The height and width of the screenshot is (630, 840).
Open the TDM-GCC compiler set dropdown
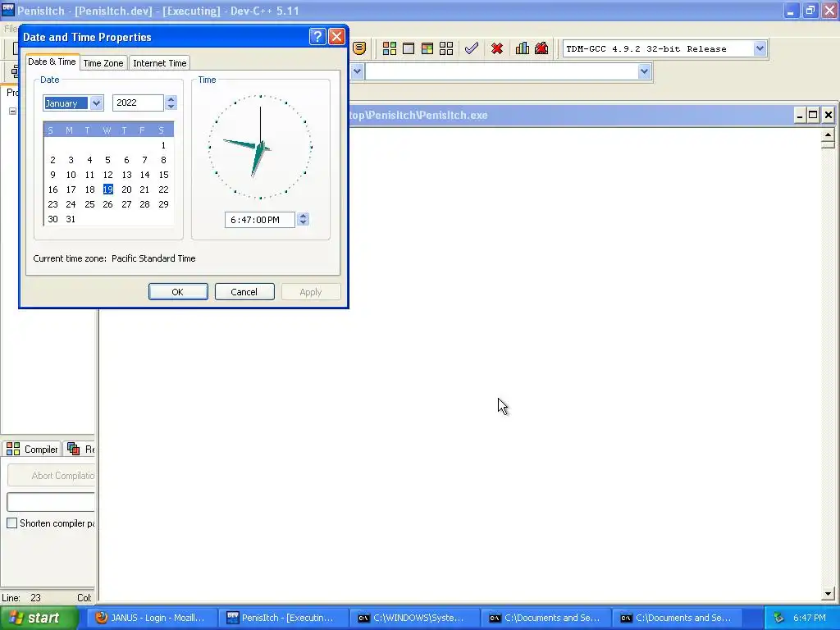(x=760, y=48)
